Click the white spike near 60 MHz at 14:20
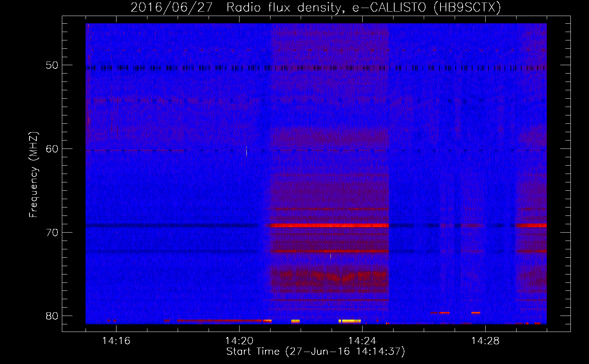The image size is (589, 364). point(246,151)
